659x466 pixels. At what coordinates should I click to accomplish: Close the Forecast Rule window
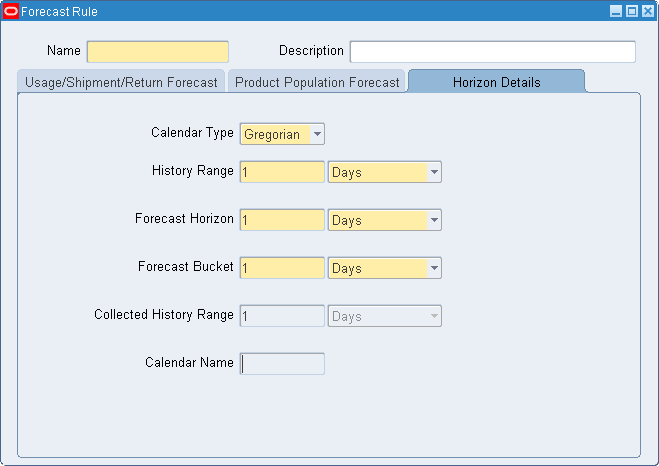[648, 11]
